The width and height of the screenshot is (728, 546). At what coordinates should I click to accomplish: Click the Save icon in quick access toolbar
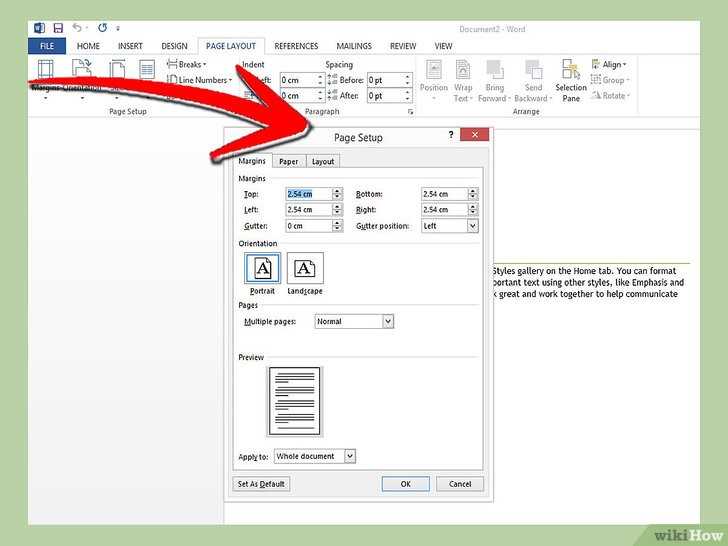tap(58, 28)
